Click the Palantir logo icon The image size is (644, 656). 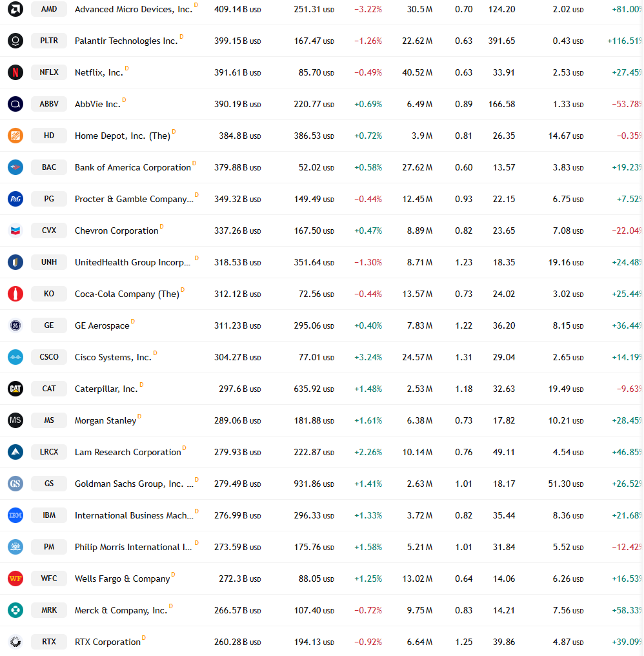click(15, 41)
